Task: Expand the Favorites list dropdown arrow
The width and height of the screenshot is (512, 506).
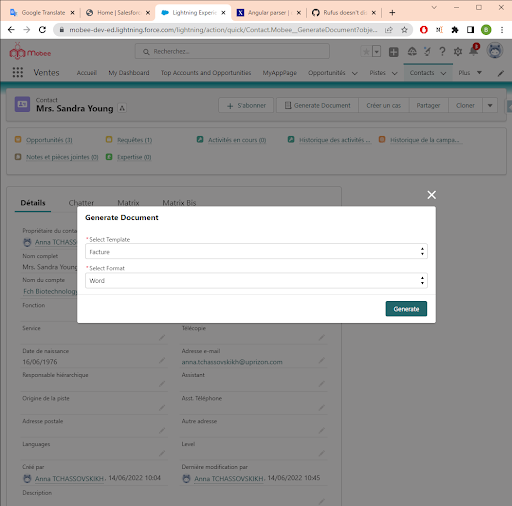Action: tap(377, 52)
